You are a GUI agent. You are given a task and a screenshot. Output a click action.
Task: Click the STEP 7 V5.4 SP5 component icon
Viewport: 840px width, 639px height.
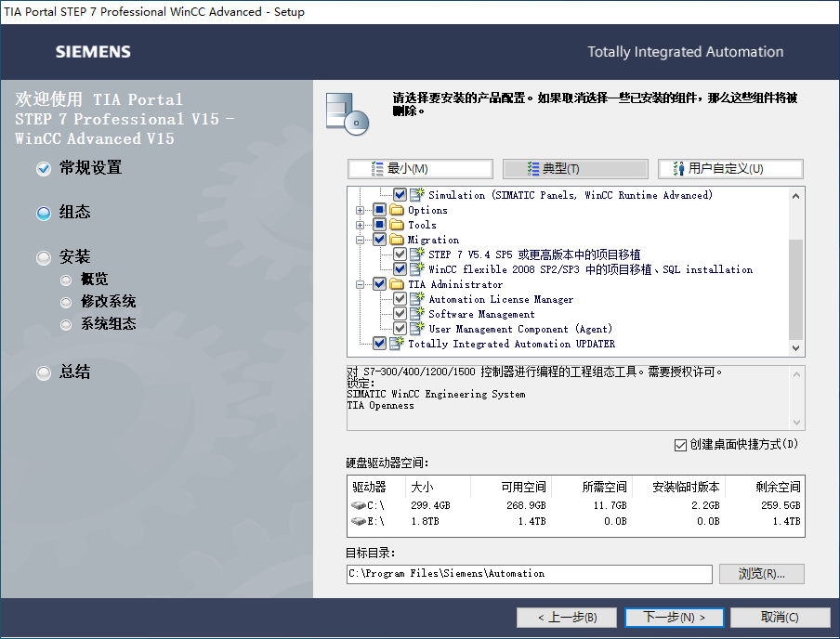point(417,254)
